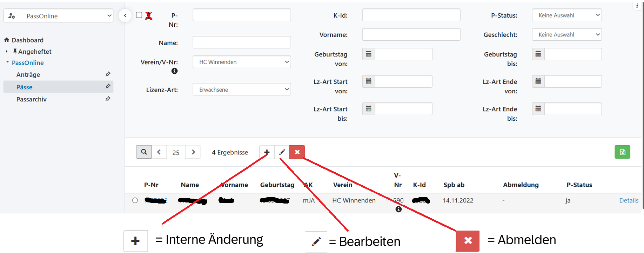Image resolution: width=644 pixels, height=253 pixels.
Task: Click the plus icon for Interne Änderung
Action: coord(267,152)
